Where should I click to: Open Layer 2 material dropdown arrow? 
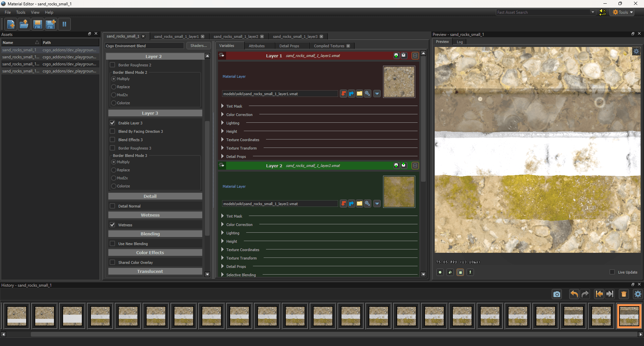[377, 204]
